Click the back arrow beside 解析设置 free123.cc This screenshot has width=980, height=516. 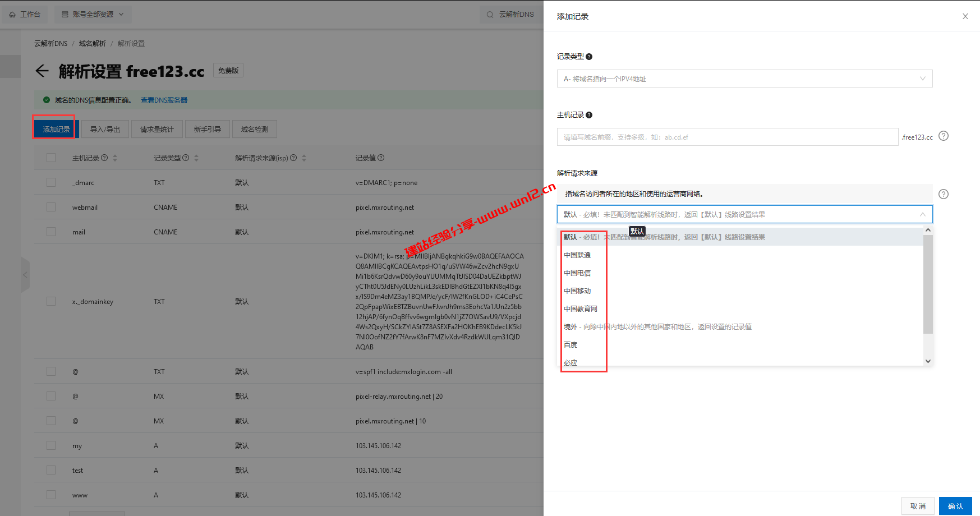[42, 71]
